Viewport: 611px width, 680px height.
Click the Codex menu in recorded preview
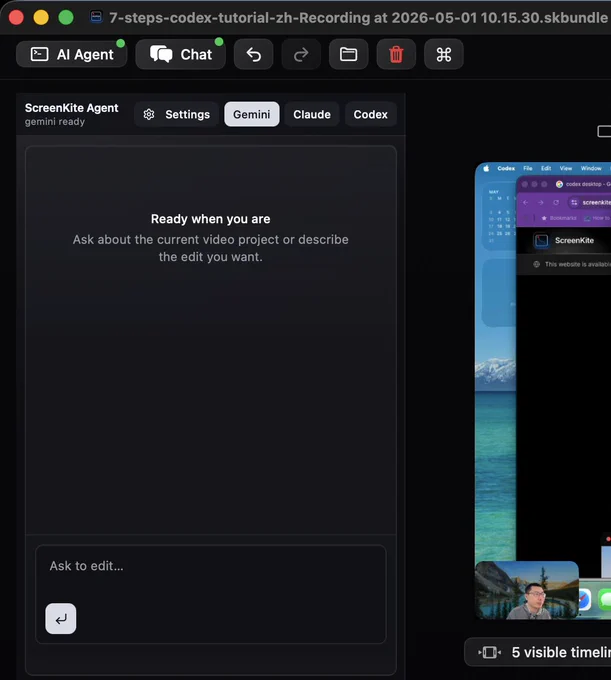[x=506, y=168]
